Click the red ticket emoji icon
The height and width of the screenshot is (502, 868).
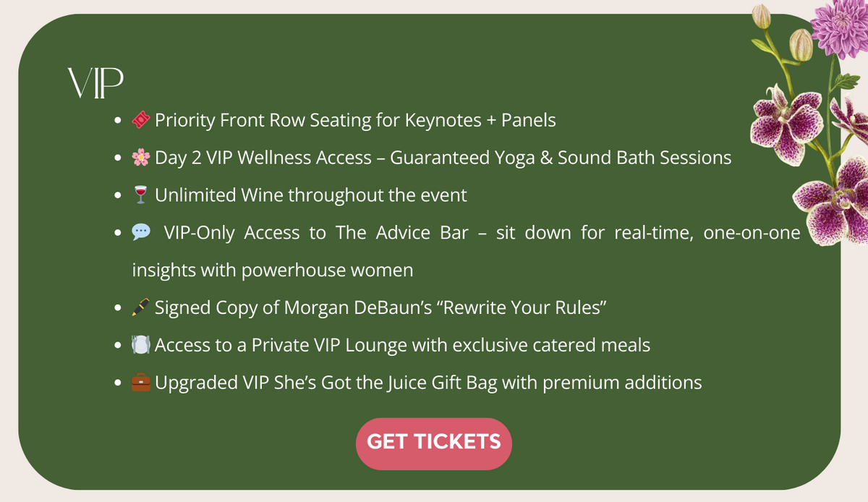(x=141, y=119)
